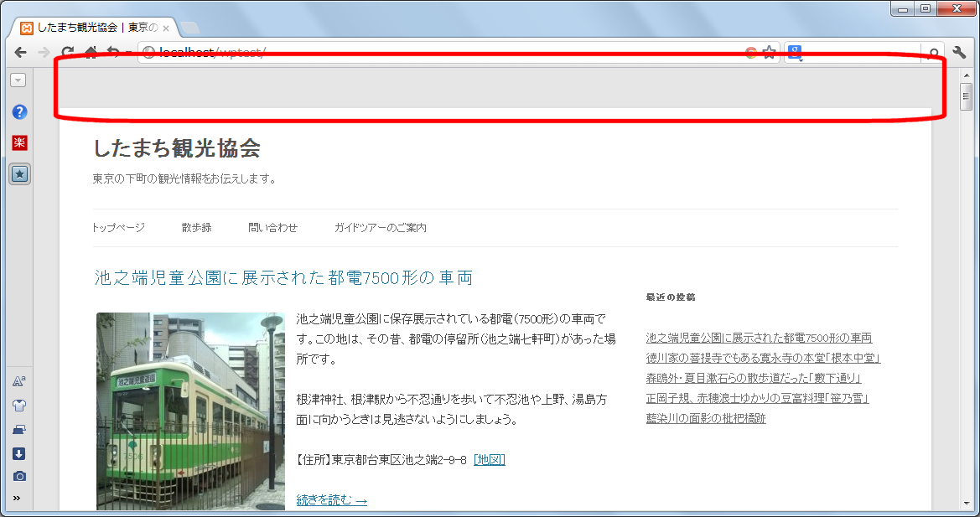Click the 続きを読む → link
980x517 pixels.
pos(331,500)
